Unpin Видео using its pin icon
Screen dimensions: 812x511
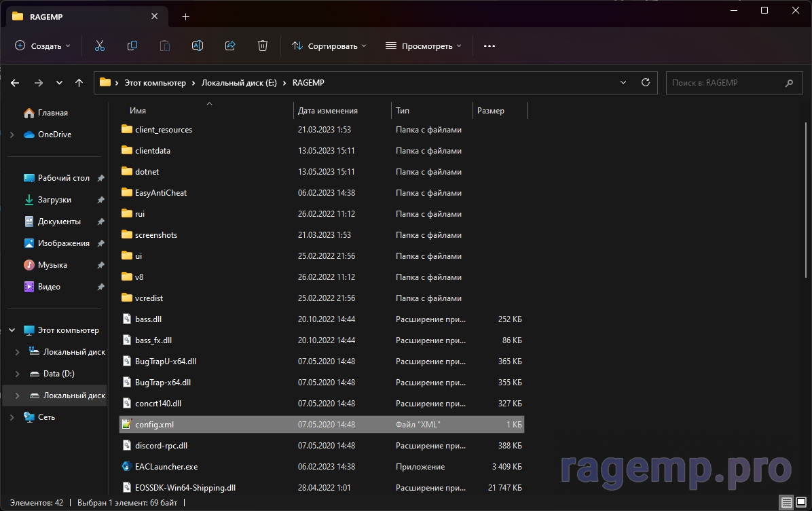pyautogui.click(x=101, y=287)
